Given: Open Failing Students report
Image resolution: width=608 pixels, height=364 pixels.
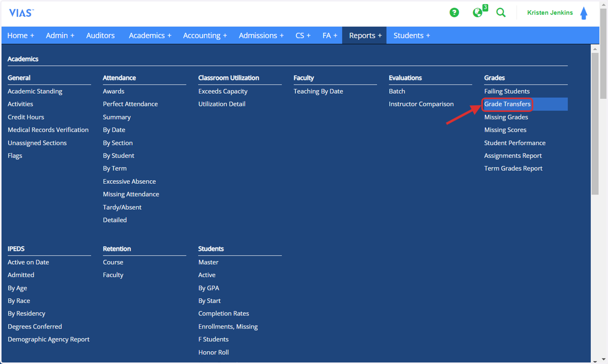Looking at the screenshot, I should 507,91.
